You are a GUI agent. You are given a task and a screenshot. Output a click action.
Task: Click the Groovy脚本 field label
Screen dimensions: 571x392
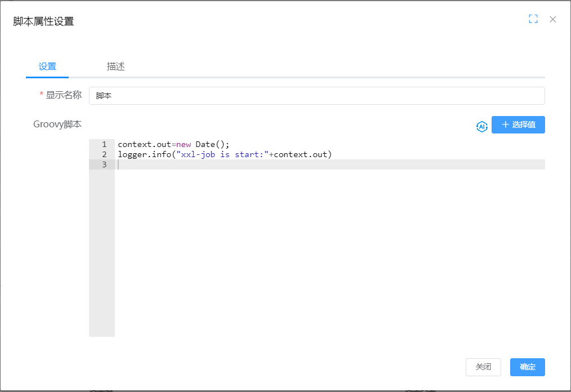click(x=57, y=124)
